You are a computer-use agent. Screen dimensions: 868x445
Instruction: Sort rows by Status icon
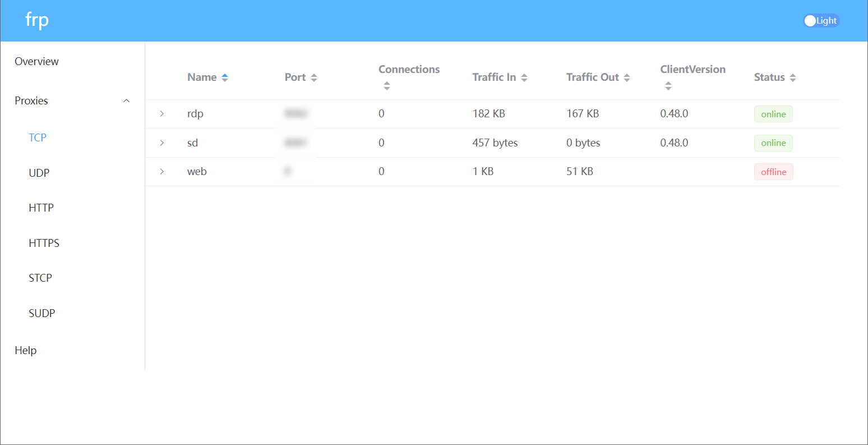coord(792,78)
